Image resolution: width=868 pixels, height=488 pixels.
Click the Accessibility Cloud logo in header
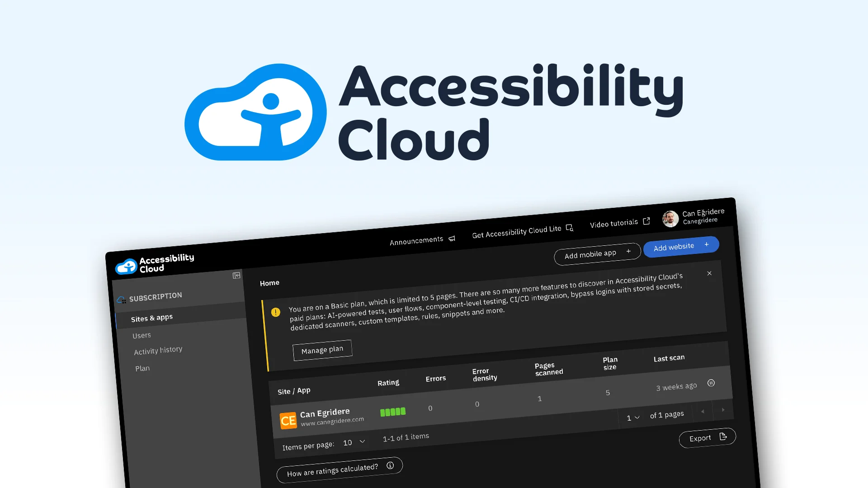[155, 264]
